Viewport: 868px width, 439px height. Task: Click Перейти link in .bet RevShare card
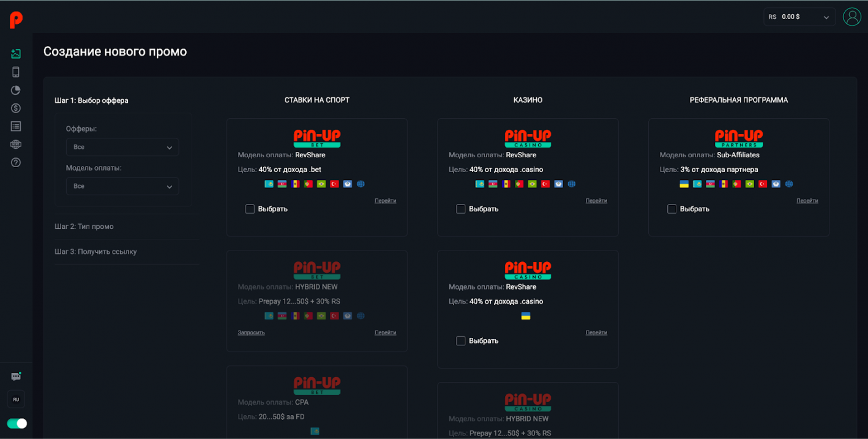click(386, 201)
